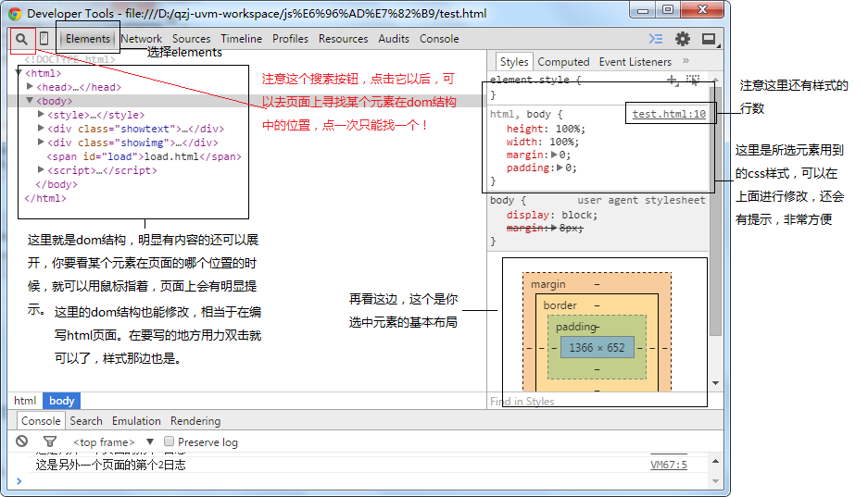The image size is (868, 497).
Task: Click the dock to main window icon
Action: pyautogui.click(x=709, y=39)
